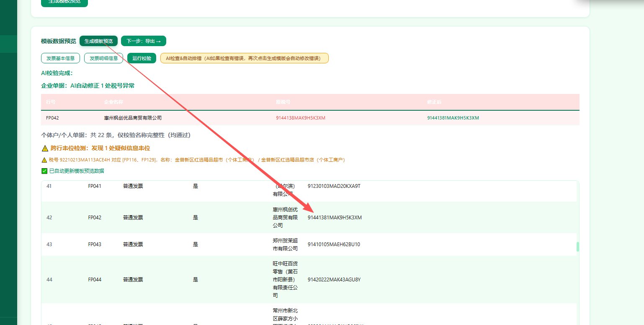Click 生成模板预览 next to 模板数据预览
Viewport: 644px width, 325px height.
point(98,41)
